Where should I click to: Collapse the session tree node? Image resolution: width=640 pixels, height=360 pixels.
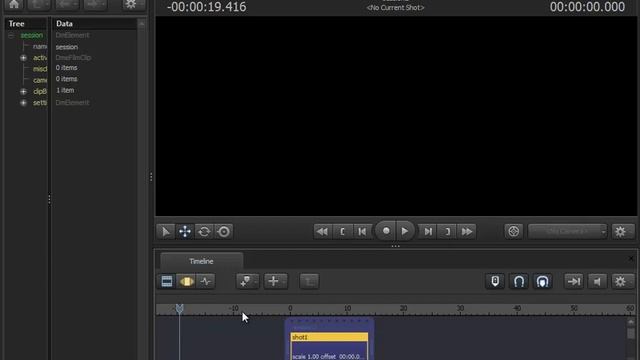pos(11,36)
